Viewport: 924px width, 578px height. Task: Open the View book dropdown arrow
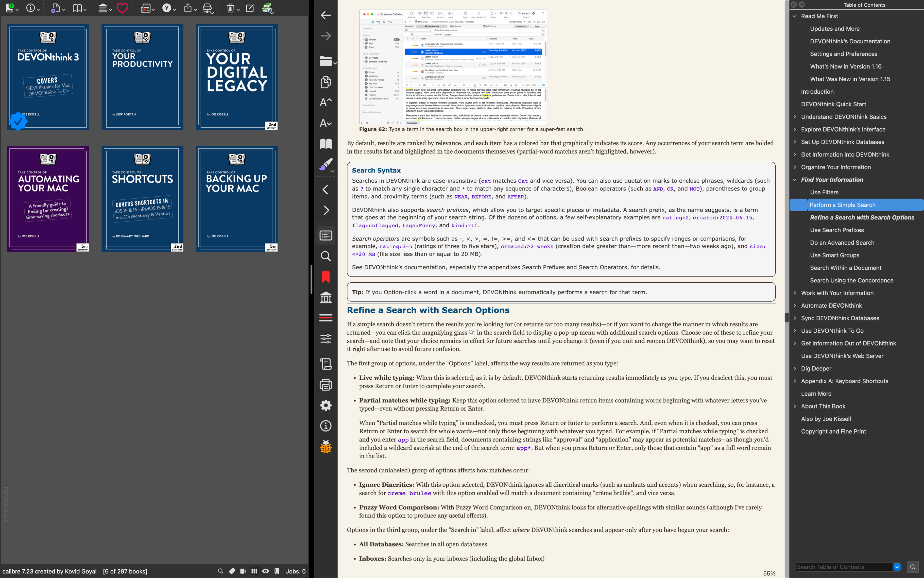point(85,10)
